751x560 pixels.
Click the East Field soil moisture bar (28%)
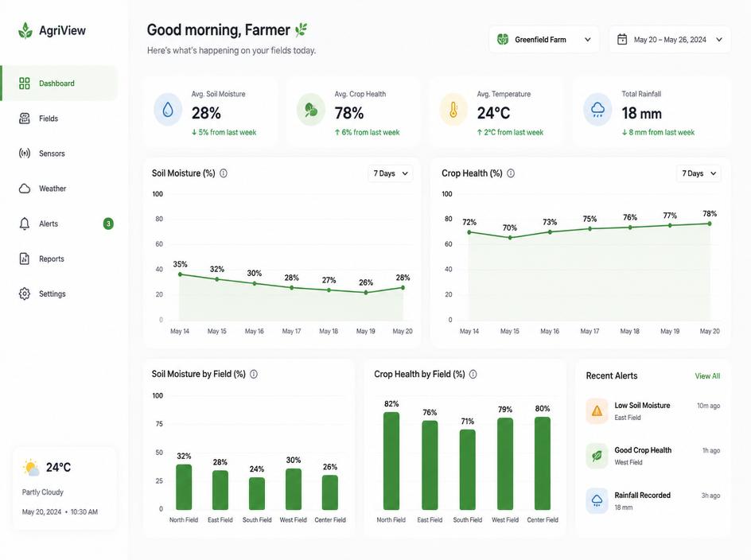pyautogui.click(x=220, y=490)
